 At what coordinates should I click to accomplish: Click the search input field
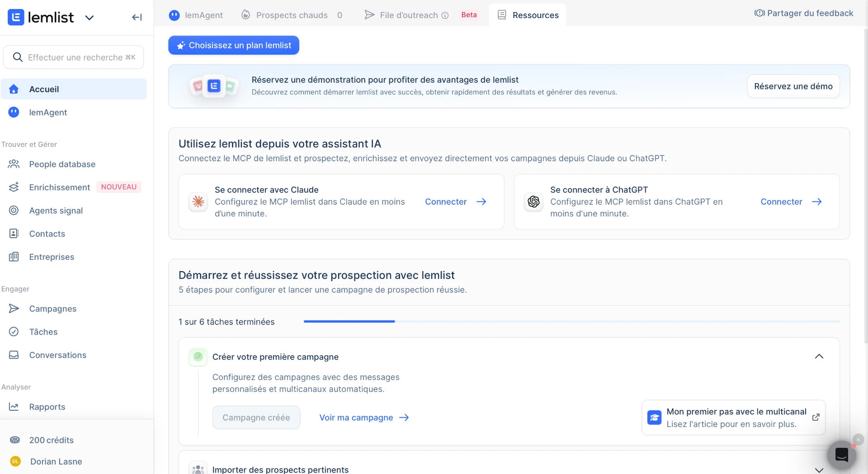pos(74,57)
